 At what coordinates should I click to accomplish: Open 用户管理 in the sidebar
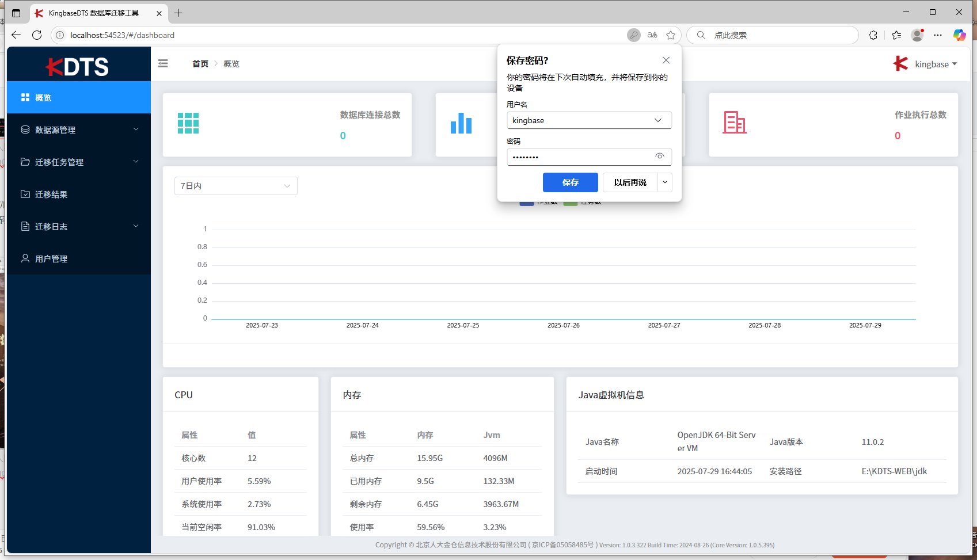click(79, 258)
